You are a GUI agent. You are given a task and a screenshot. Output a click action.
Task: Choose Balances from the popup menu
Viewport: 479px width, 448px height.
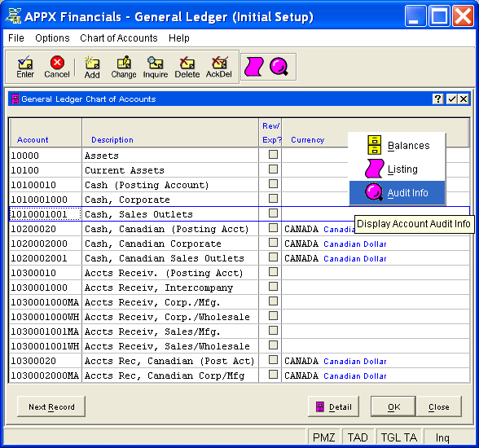coord(398,145)
